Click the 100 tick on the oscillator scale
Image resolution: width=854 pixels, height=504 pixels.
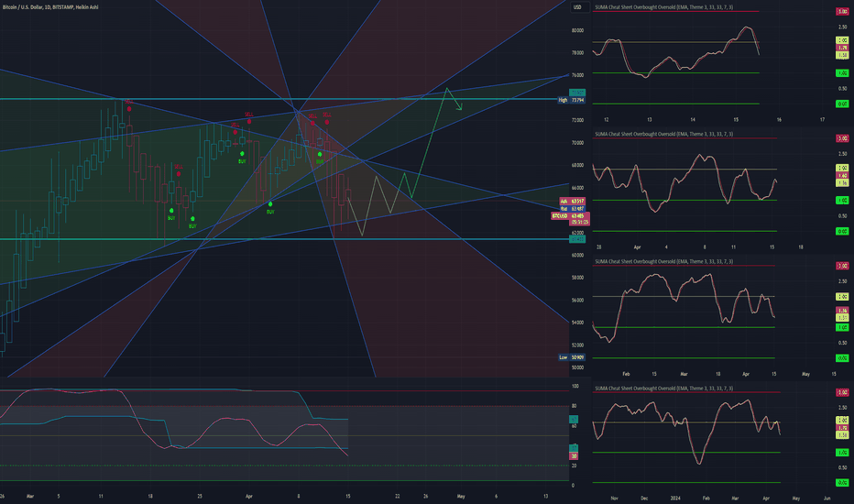point(575,386)
